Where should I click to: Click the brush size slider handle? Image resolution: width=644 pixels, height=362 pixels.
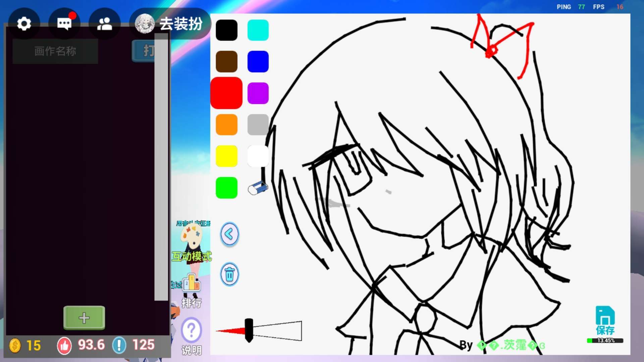(249, 330)
